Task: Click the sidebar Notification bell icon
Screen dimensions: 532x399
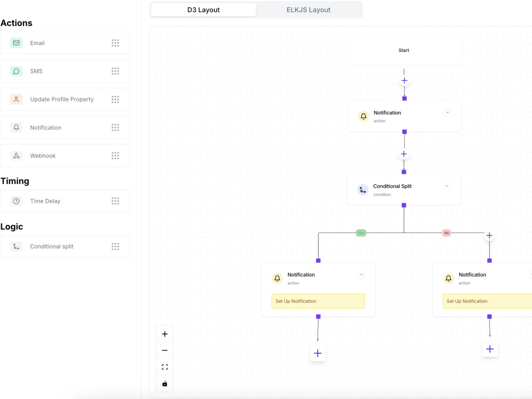Action: [16, 128]
